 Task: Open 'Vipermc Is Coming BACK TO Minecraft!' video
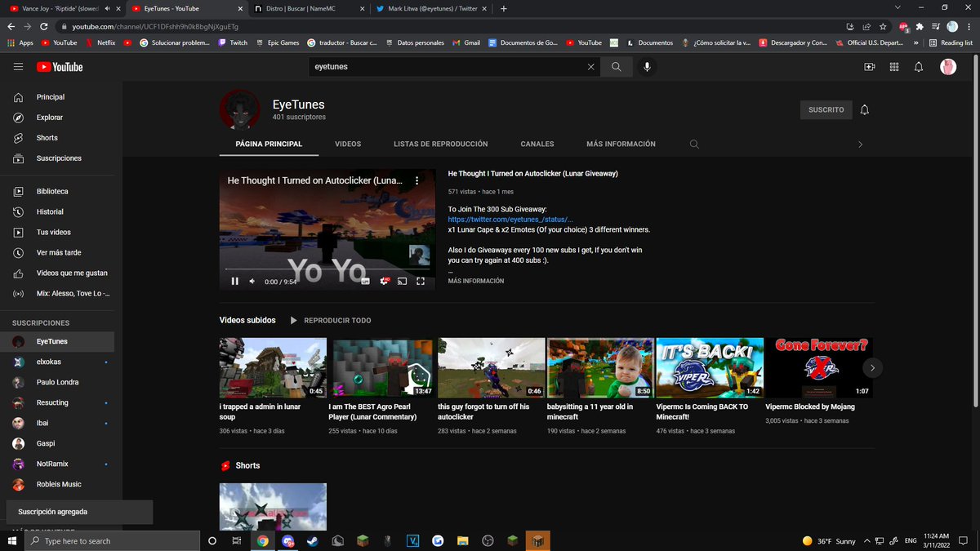[710, 368]
